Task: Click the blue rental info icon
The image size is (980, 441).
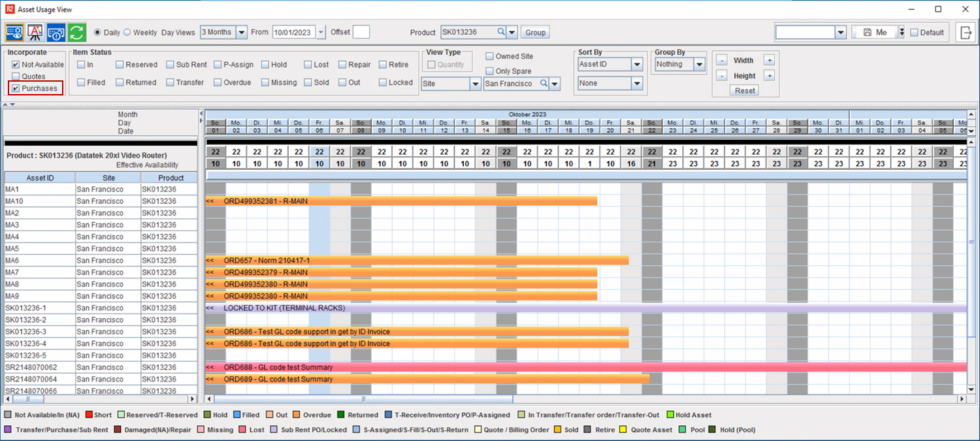Action: click(x=56, y=32)
